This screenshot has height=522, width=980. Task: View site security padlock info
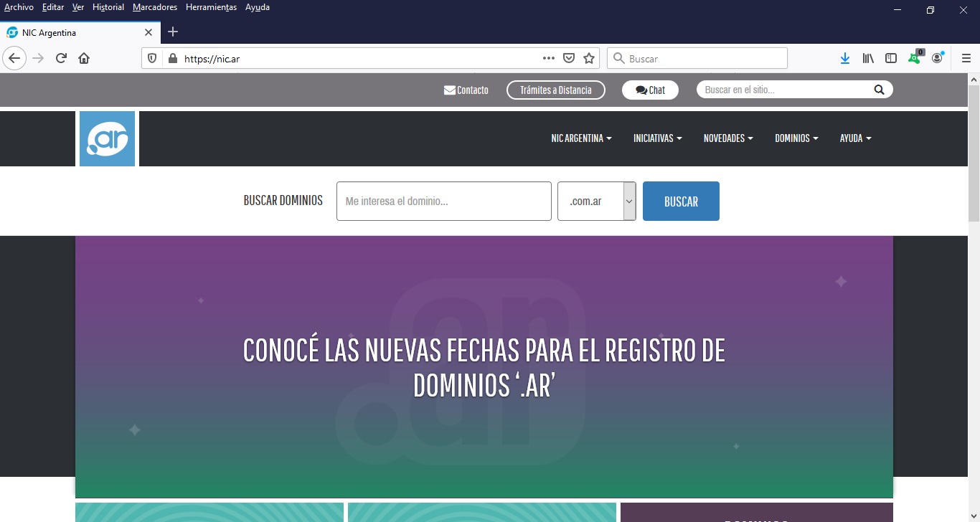tap(171, 59)
